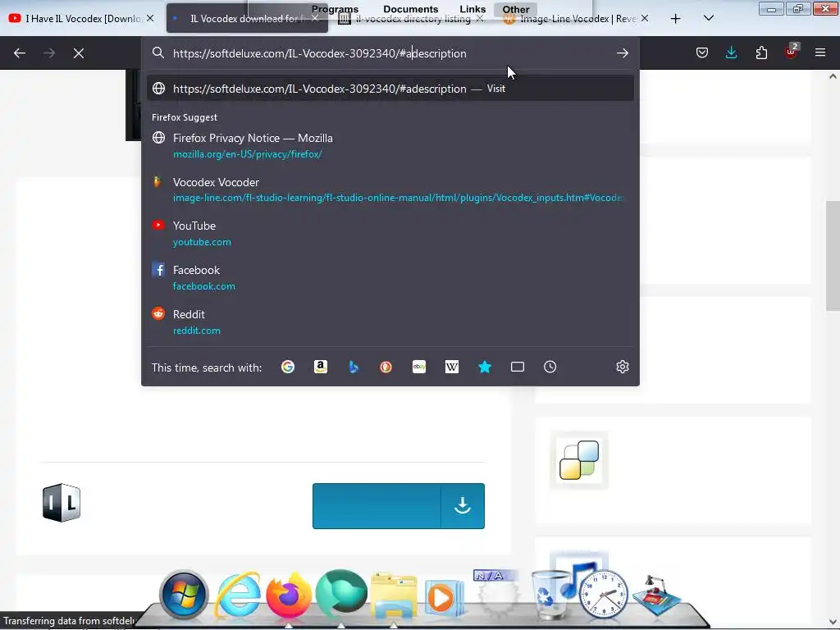Click the colored squares app thumbnail
This screenshot has width=840, height=630.
coord(579,459)
